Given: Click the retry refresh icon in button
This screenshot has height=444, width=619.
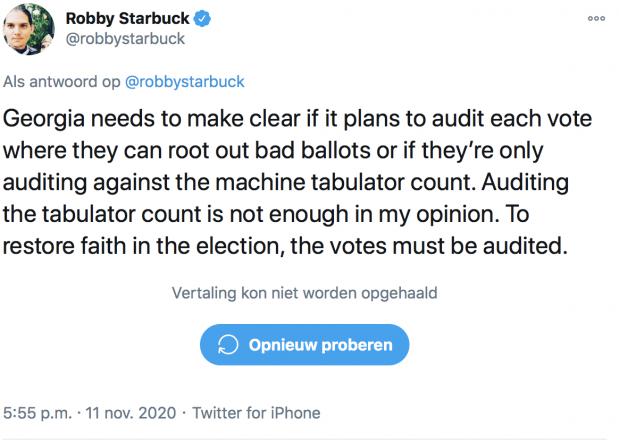Looking at the screenshot, I should (228, 345).
